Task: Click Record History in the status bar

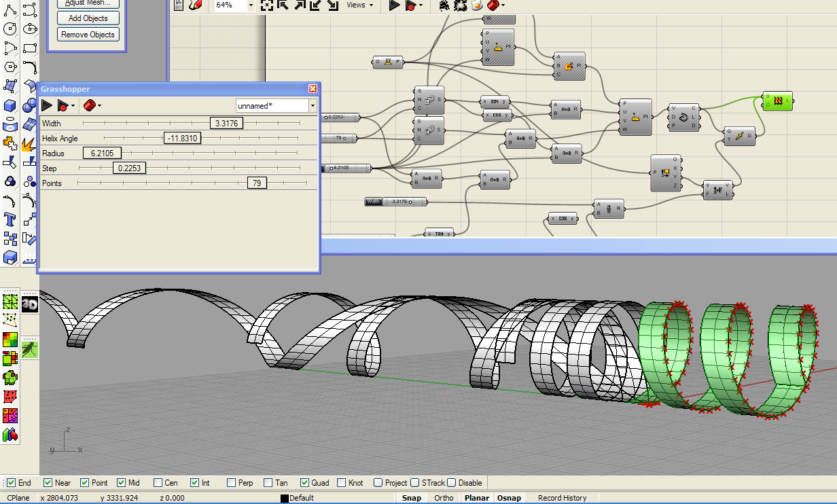Action: 563,497
